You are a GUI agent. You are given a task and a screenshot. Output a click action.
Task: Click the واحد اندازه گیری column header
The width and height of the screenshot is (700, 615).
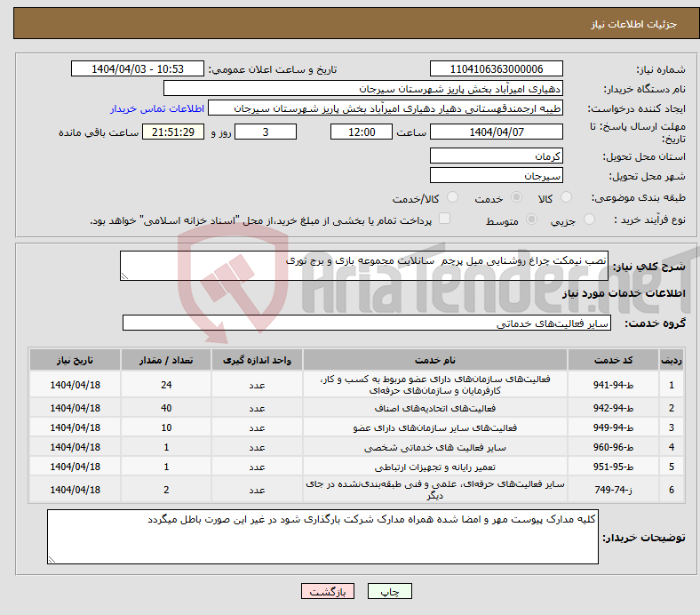[257, 360]
